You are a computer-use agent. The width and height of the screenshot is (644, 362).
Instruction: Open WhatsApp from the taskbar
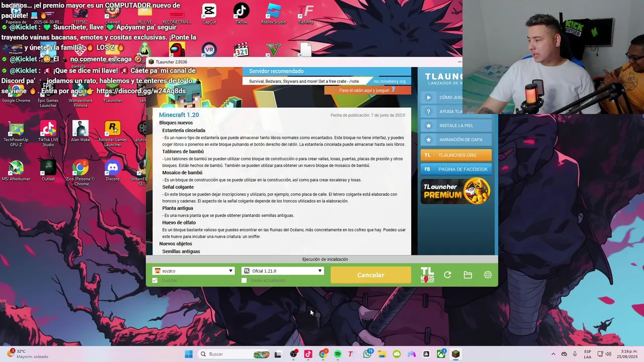(367, 354)
